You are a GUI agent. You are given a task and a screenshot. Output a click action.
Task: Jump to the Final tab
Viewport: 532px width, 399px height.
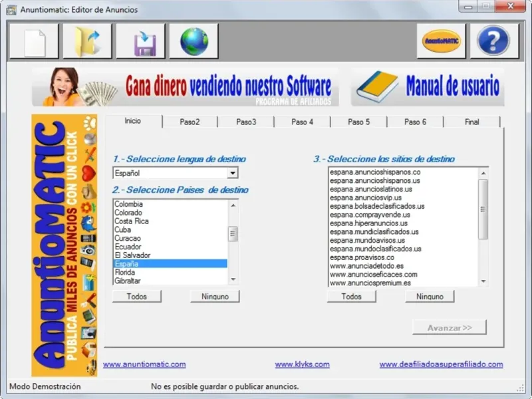(x=471, y=122)
